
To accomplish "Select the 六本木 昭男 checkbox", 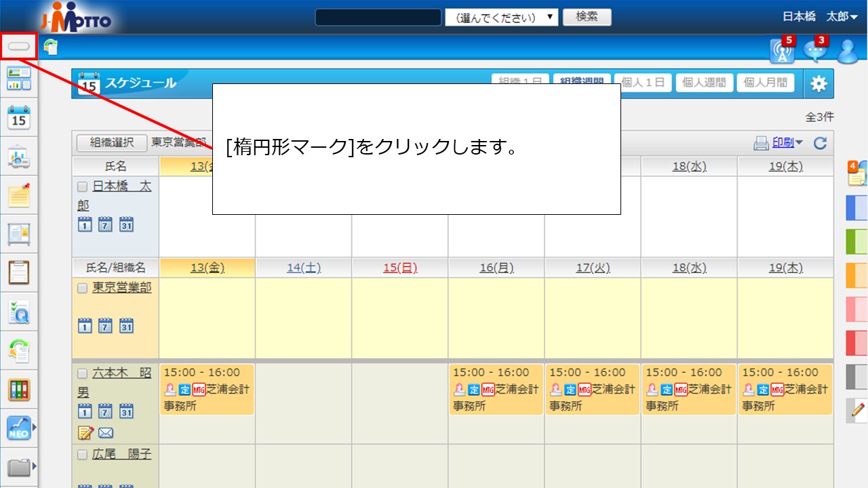I will pos(82,373).
